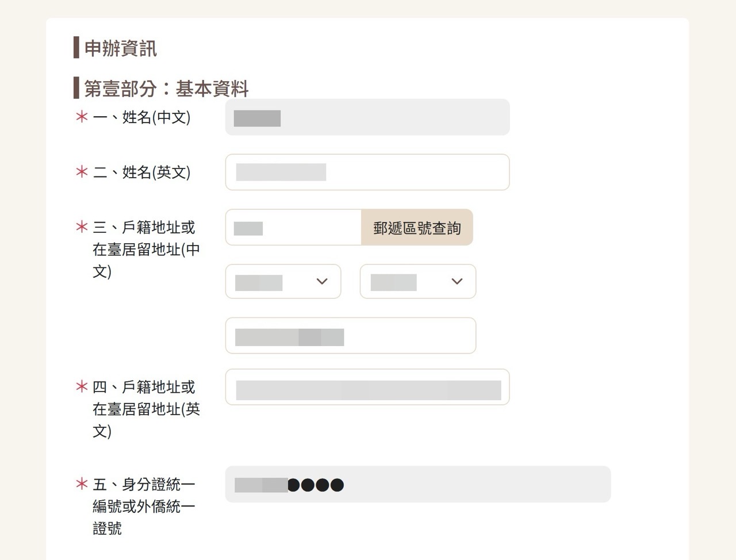Click the grayed Chinese name (姓名中文) field
This screenshot has height=560, width=736.
point(367,117)
